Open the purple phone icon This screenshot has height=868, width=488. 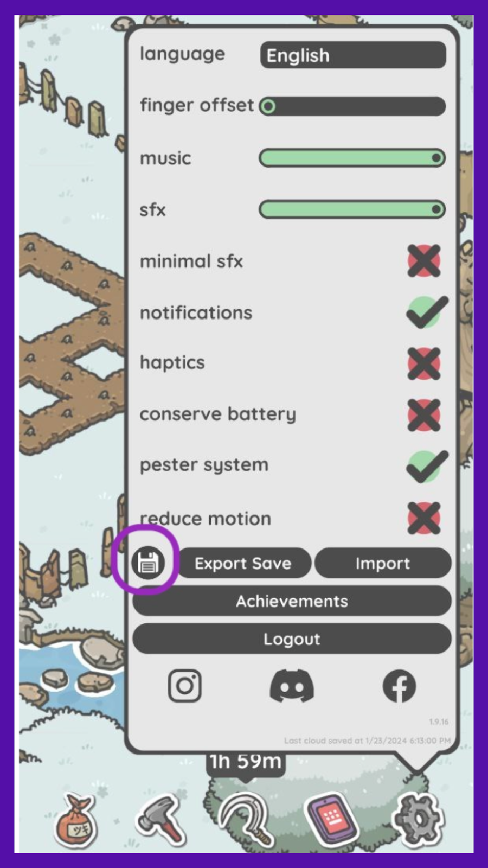click(x=332, y=818)
